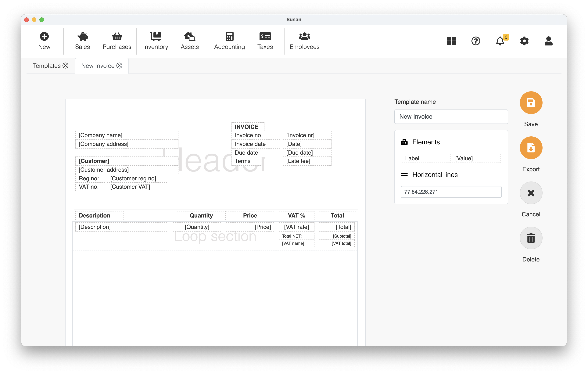Open the help question mark

[x=475, y=41]
